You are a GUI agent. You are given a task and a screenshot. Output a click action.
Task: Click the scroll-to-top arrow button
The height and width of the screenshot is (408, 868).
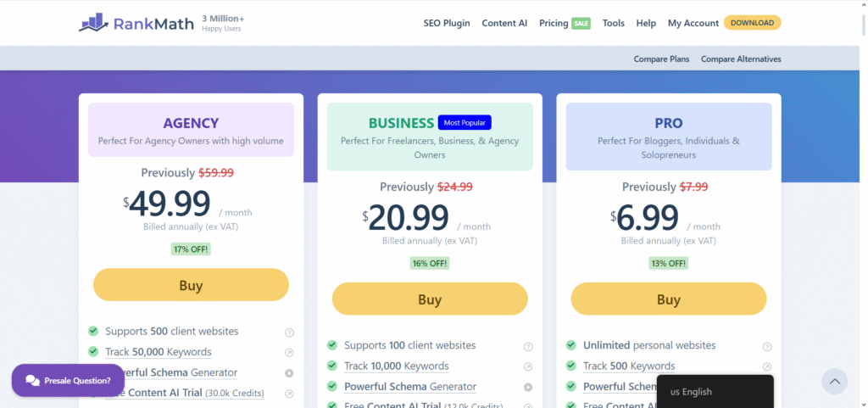coord(834,382)
